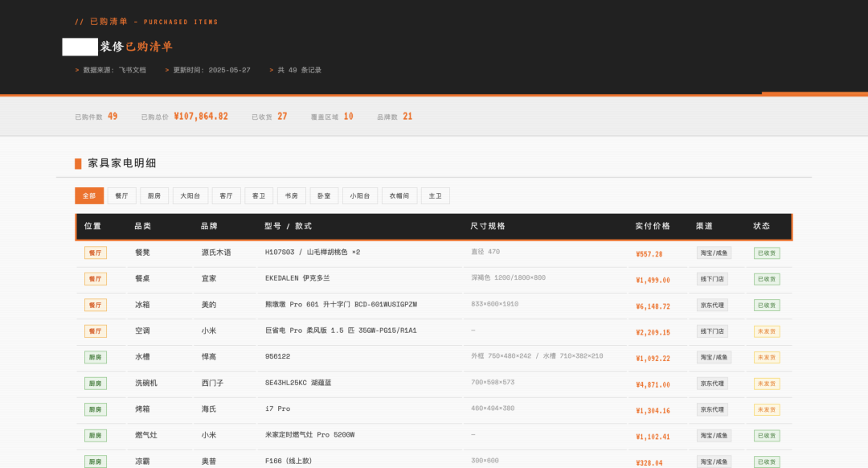Click the model text EKEDALEN 伊克多兰
This screenshot has width=868, height=468.
coord(297,278)
